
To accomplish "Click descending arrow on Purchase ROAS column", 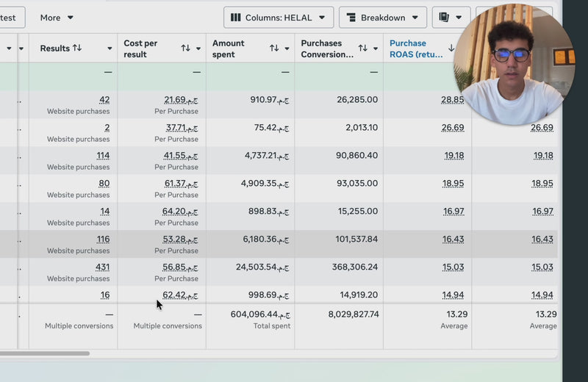I will click(451, 48).
